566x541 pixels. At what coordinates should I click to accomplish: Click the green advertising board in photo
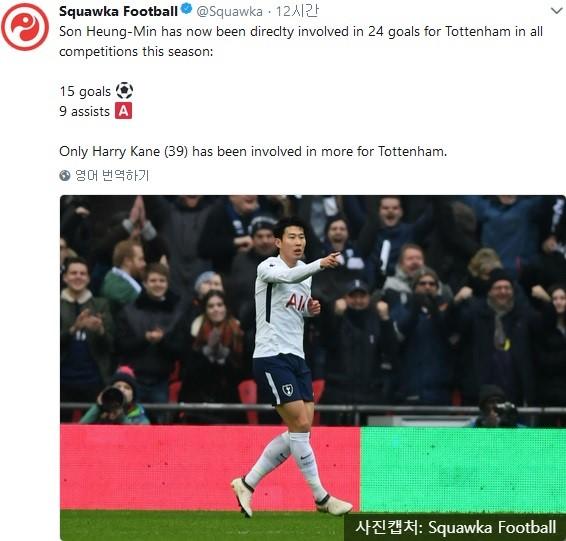(463, 470)
